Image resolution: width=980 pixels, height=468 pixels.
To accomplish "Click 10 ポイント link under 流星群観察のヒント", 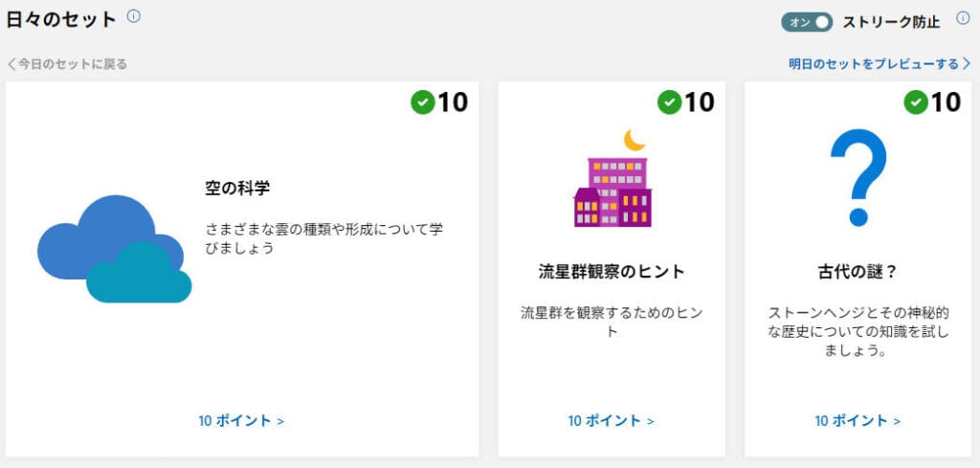I will 611,420.
